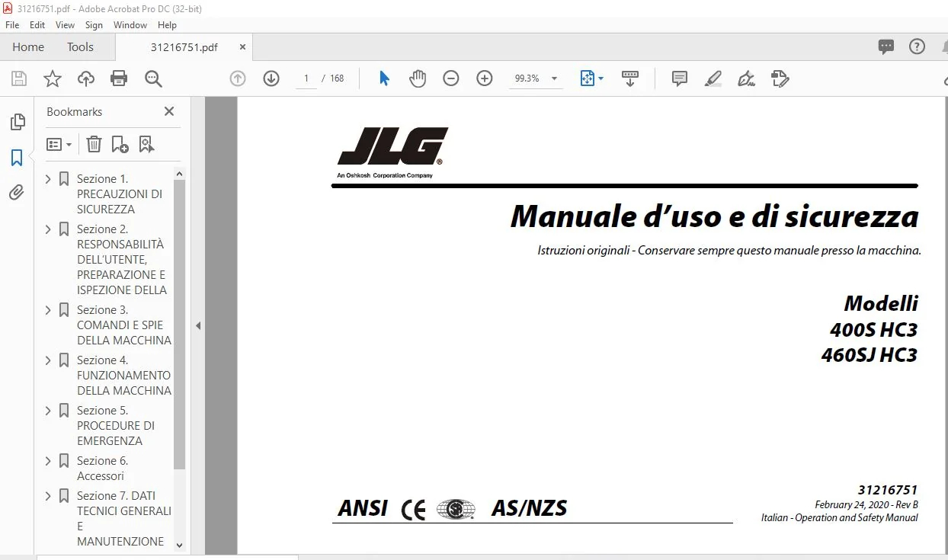Select the Highlight text pen tool
The height and width of the screenshot is (560, 948).
coord(713,78)
